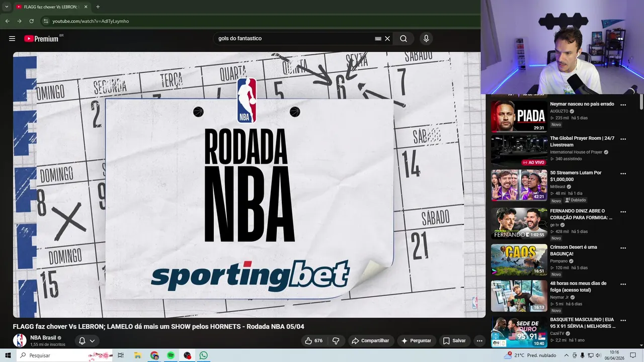
Task: Open Spotify from taskbar
Action: (x=171, y=355)
